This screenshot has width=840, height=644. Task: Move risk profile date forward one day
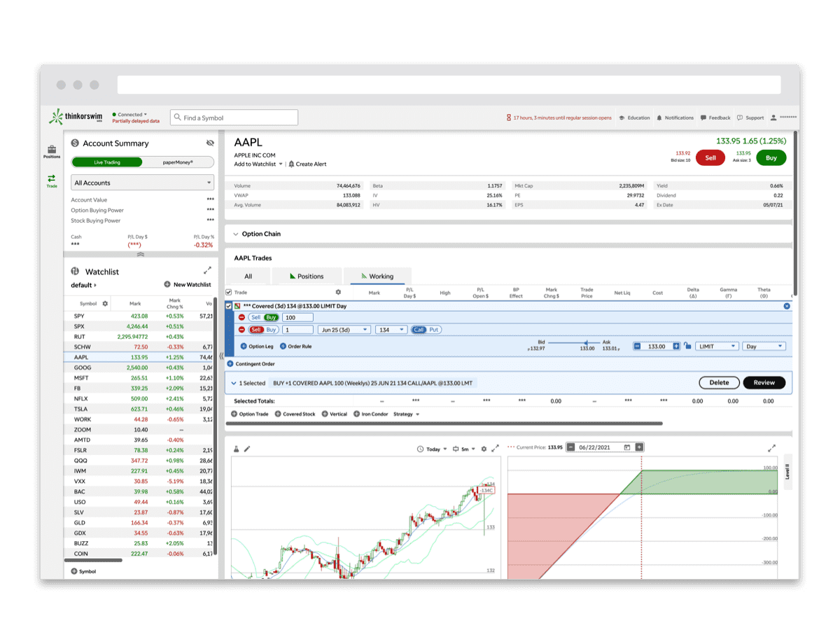pyautogui.click(x=639, y=447)
